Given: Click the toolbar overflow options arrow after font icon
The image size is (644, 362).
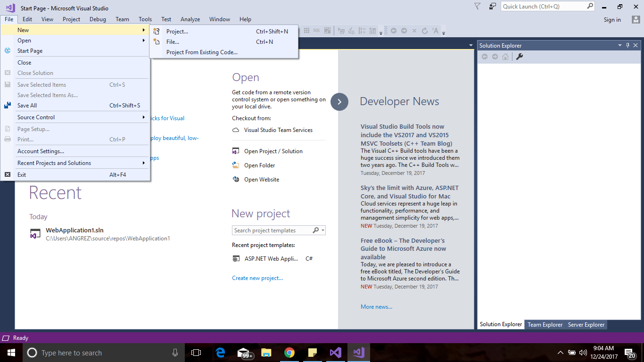Looking at the screenshot, I should click(x=444, y=32).
